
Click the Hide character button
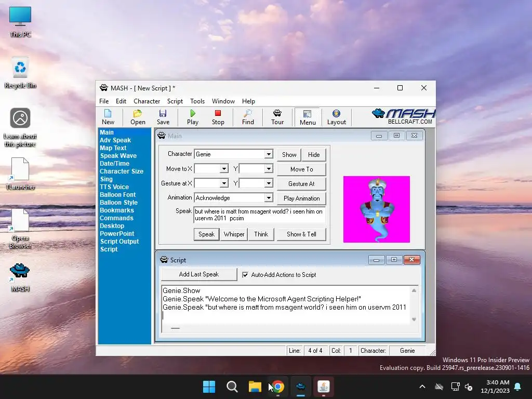point(314,155)
